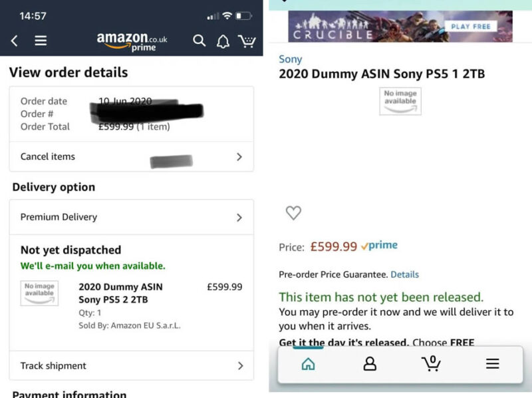The height and width of the screenshot is (398, 532).
Task: Tap the search magnifier icon
Action: [x=199, y=41]
